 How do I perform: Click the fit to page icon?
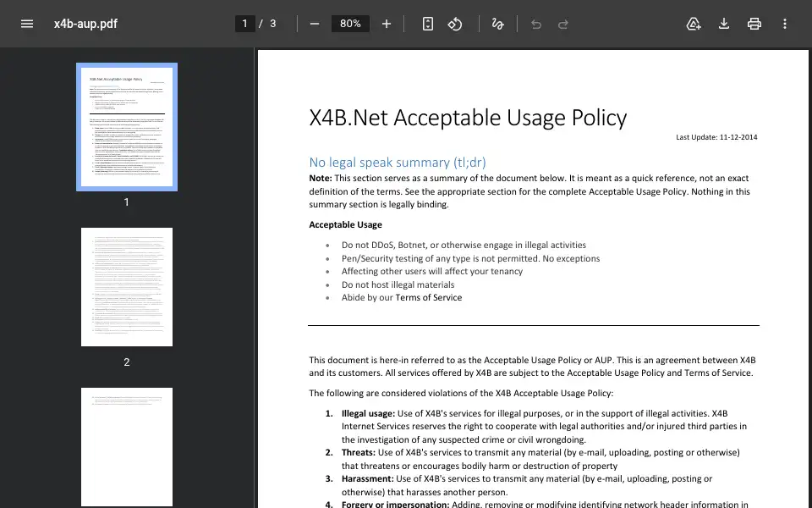428,24
